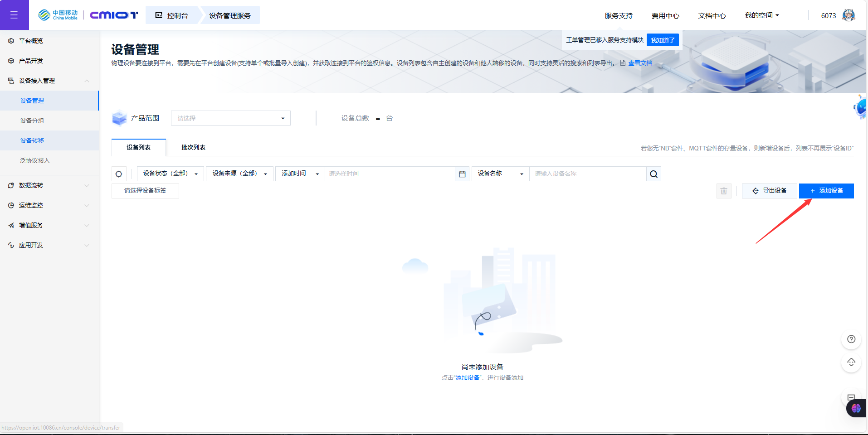Click the document icon beside 查看文档
868x435 pixels.
point(622,63)
